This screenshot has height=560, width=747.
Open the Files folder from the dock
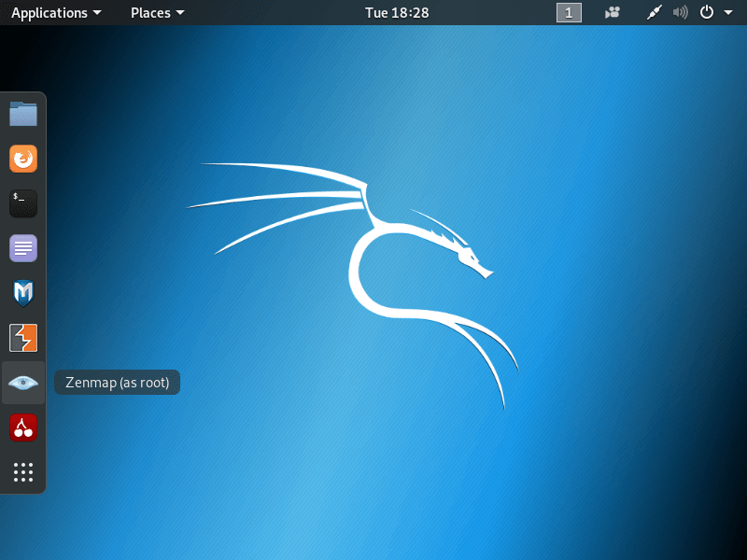tap(22, 114)
